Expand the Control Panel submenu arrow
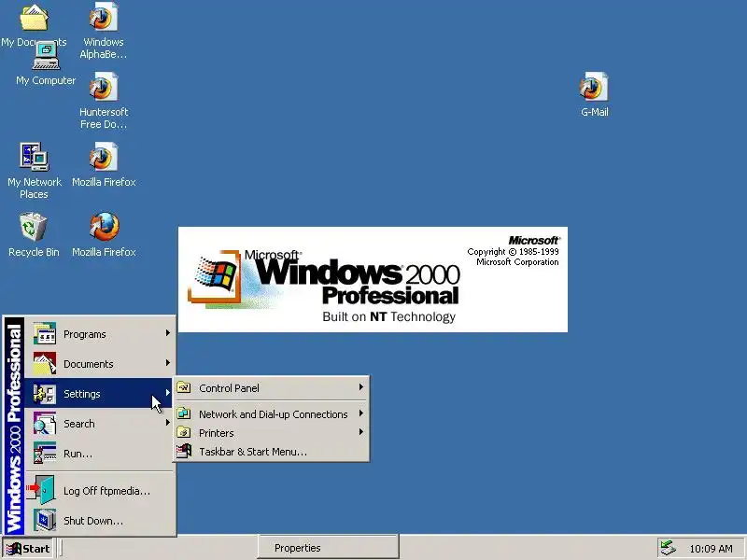 tap(361, 387)
